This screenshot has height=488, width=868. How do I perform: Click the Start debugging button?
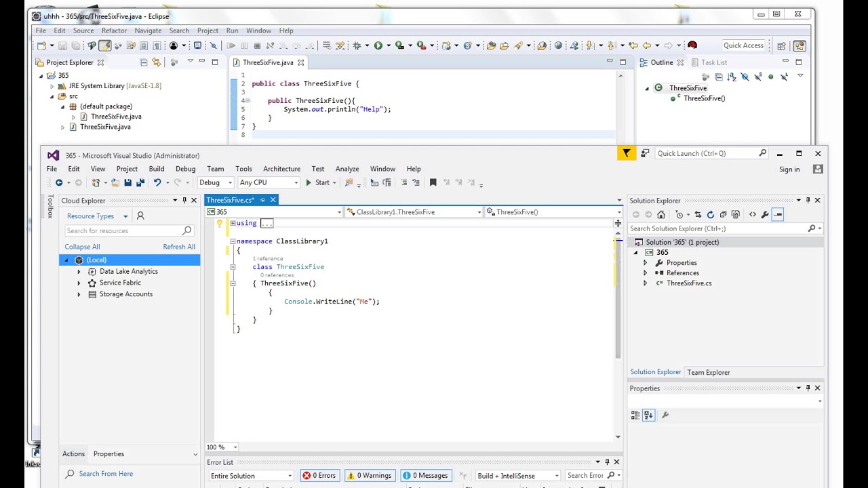pyautogui.click(x=317, y=182)
